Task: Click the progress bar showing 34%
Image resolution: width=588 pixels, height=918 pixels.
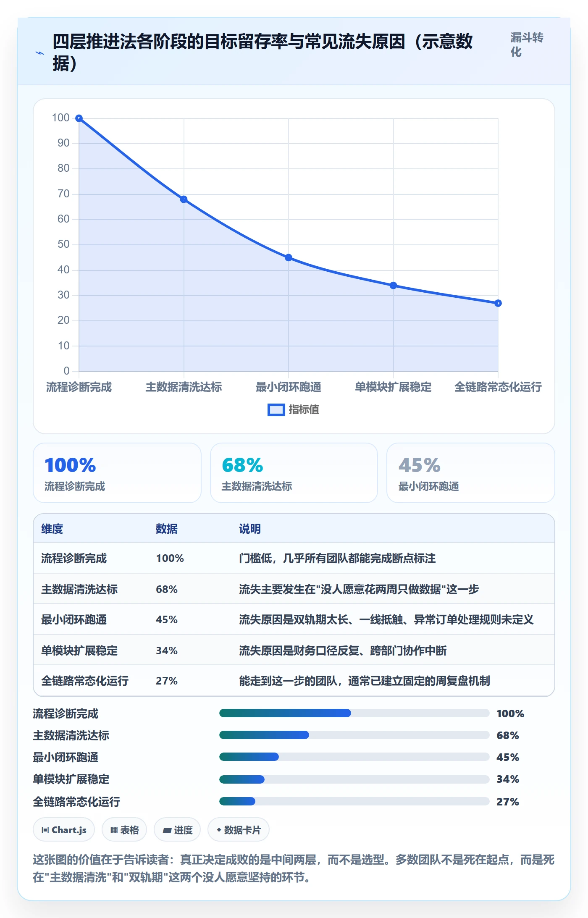Action: (354, 779)
